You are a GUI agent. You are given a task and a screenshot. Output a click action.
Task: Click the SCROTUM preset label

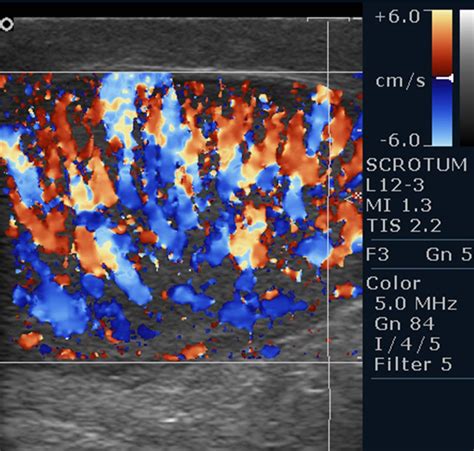click(x=417, y=165)
